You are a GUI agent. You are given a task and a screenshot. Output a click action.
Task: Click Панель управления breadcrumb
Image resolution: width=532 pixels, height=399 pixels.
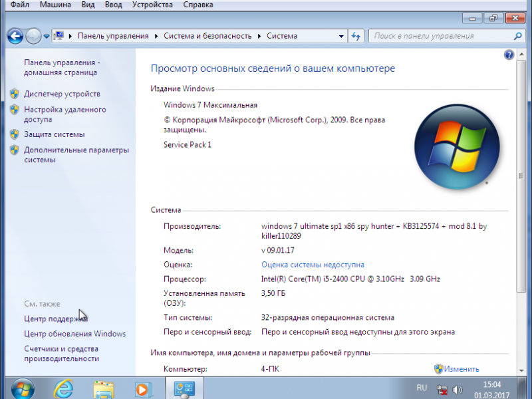(x=113, y=36)
